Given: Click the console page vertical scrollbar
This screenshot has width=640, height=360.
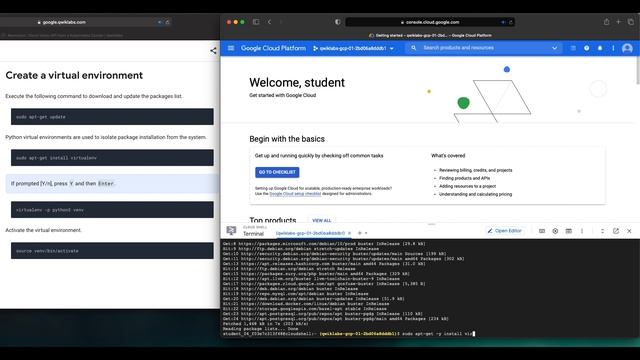Looking at the screenshot, I should click(x=638, y=70).
